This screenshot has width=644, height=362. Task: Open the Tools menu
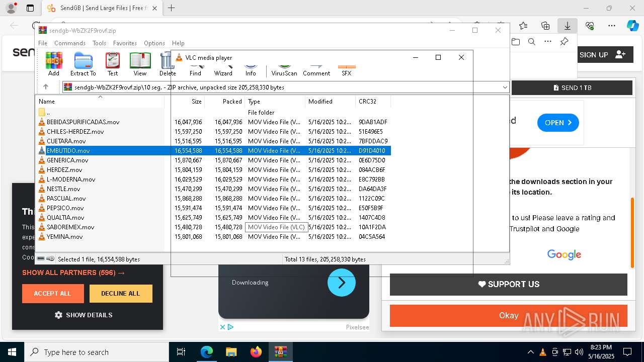click(99, 43)
